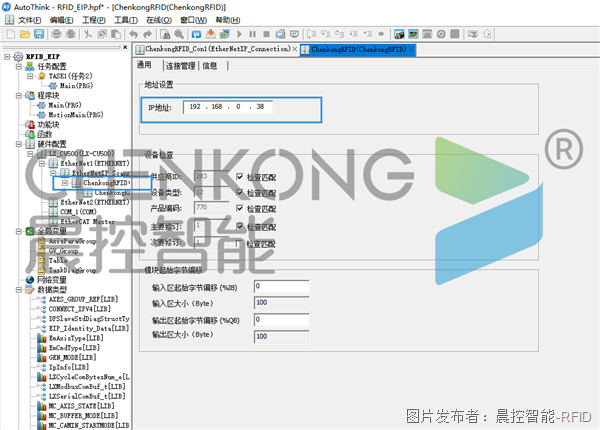The image size is (600, 430).
Task: Collapse the TASK1(任务2) node
Action: [30, 76]
